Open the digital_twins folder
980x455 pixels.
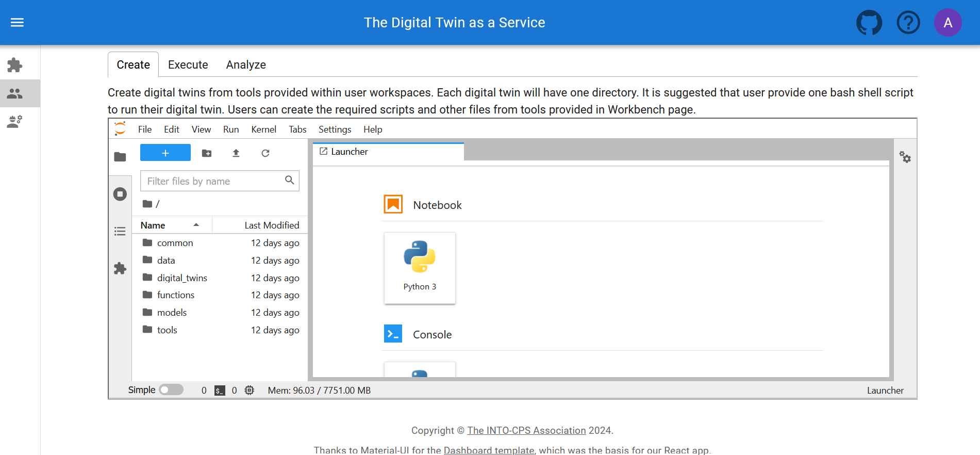tap(221, 278)
